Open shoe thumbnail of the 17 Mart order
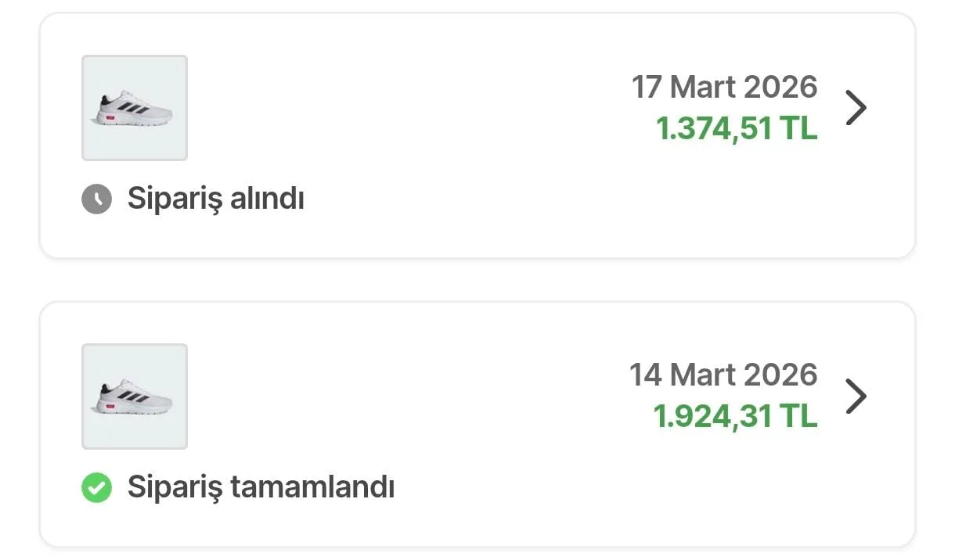This screenshot has width=955, height=560. (135, 108)
